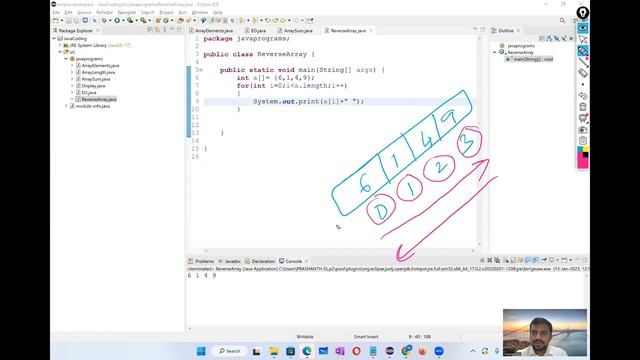Click the camera screenshot icon in annotation toolbar

[583, 129]
